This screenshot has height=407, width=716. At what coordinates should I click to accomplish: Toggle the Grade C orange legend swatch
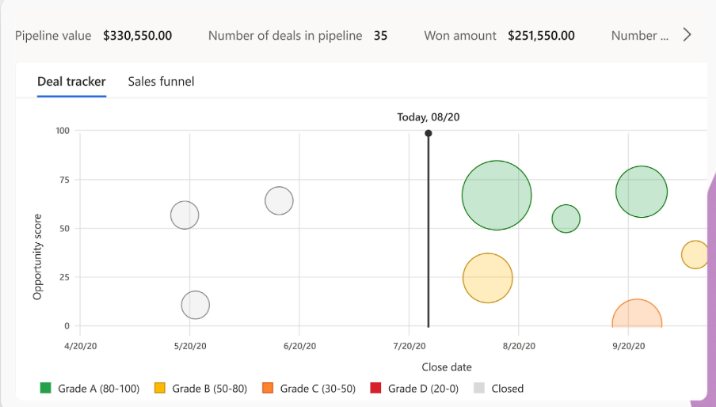click(267, 388)
